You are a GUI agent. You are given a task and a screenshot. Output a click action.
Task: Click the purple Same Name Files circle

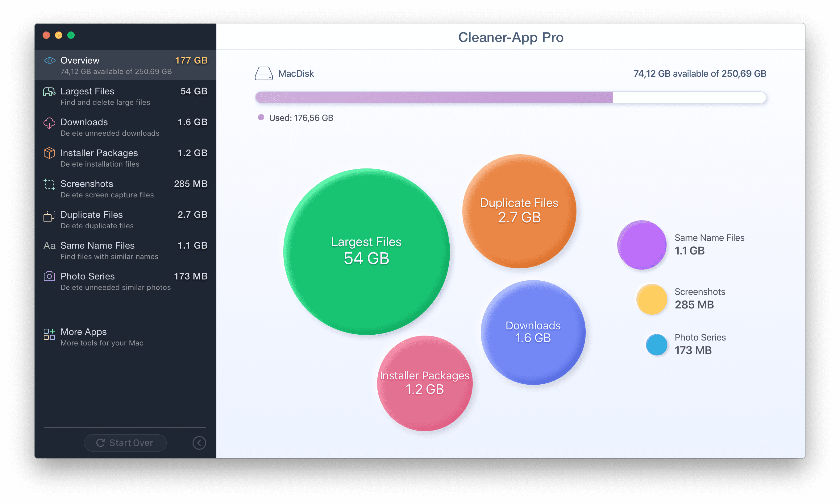pyautogui.click(x=642, y=245)
